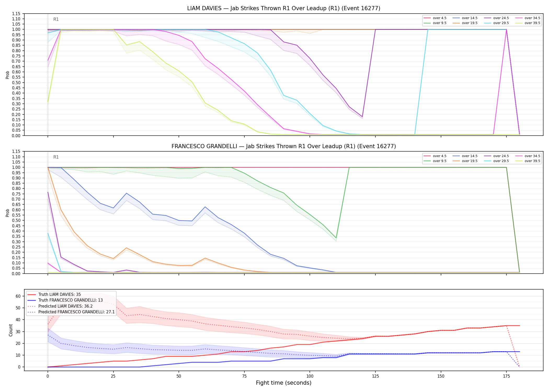Click x-axis tick label 150
549x392 pixels.
[x=441, y=376]
